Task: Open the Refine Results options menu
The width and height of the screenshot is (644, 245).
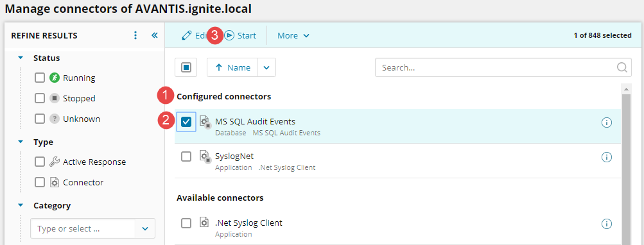Action: (x=135, y=36)
